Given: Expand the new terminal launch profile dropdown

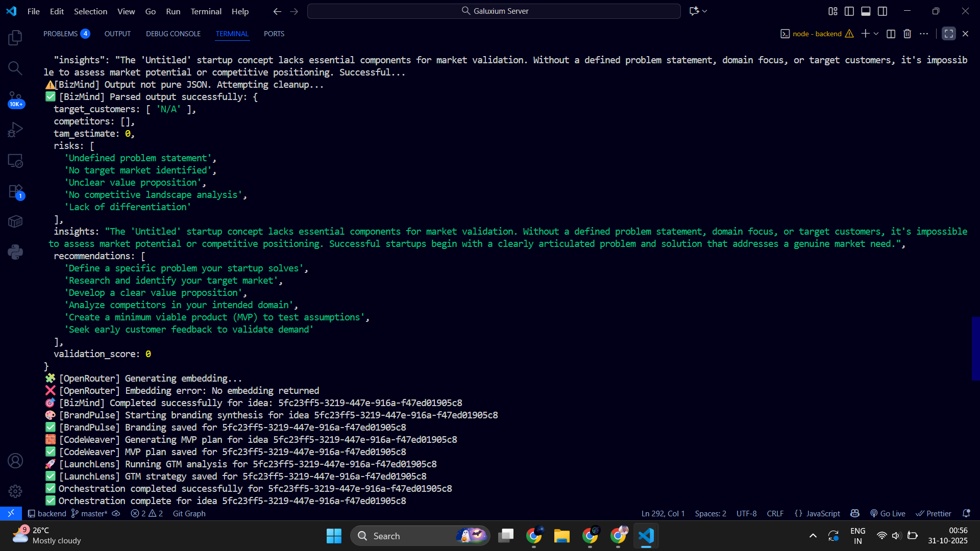Looking at the screenshot, I should click(x=876, y=34).
